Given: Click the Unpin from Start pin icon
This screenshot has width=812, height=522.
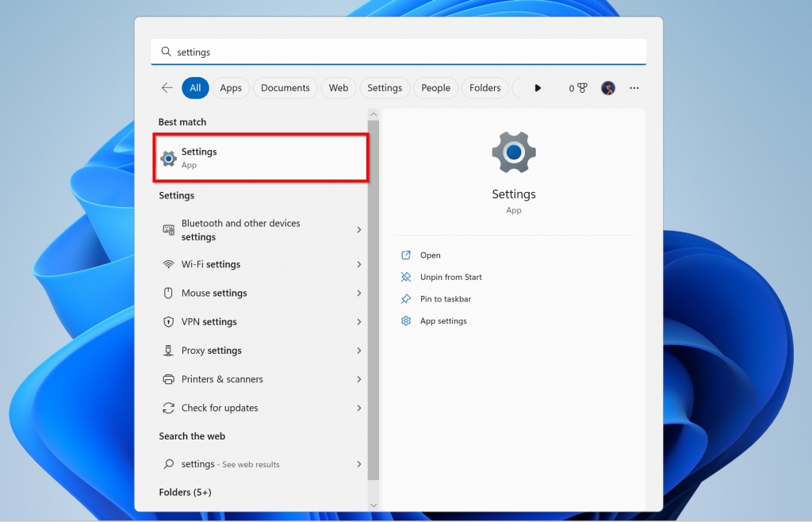Looking at the screenshot, I should 405,277.
